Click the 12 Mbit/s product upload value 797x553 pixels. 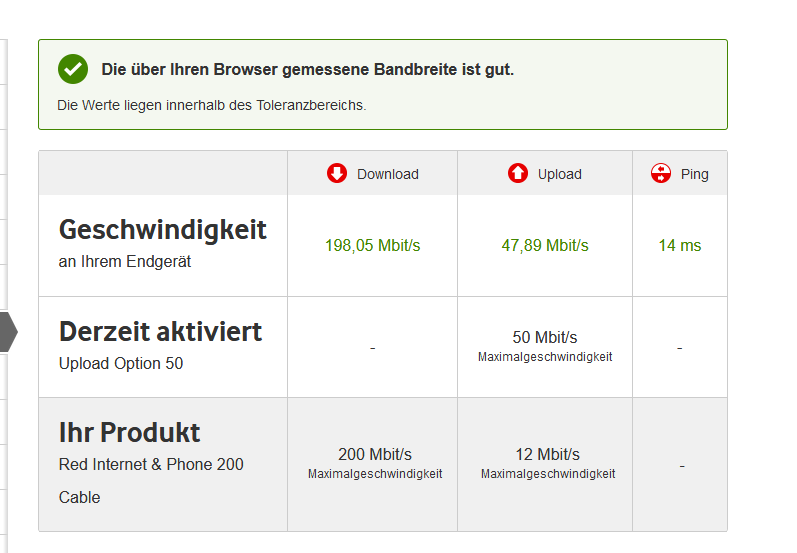click(x=547, y=454)
